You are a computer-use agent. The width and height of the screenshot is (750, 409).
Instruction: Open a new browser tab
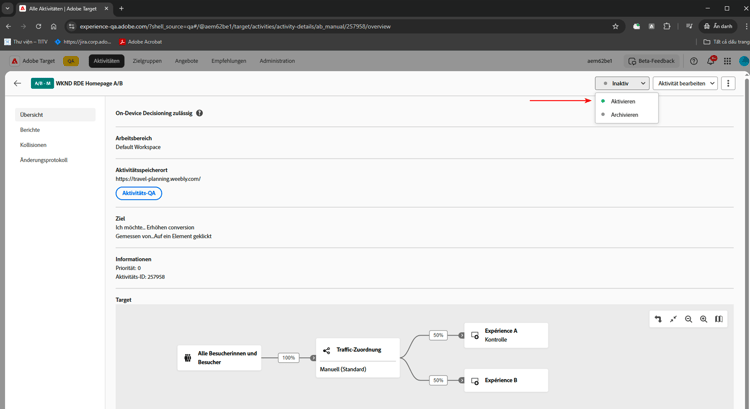(121, 8)
